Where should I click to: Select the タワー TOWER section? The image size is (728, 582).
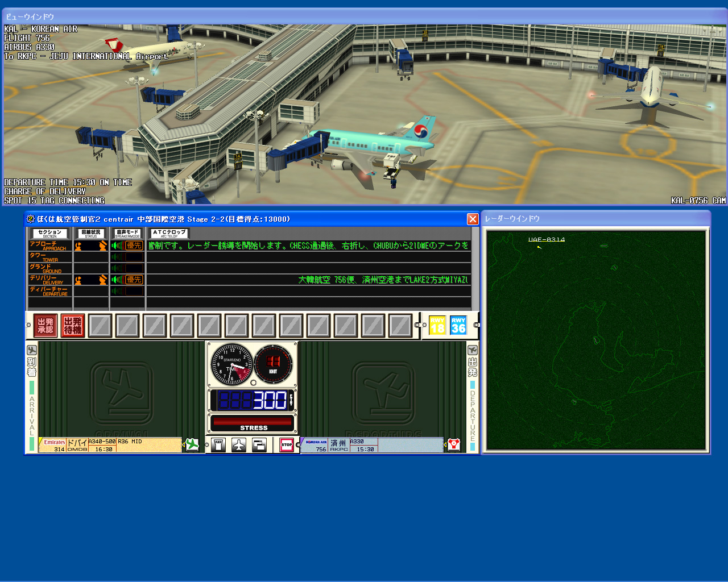tap(50, 257)
